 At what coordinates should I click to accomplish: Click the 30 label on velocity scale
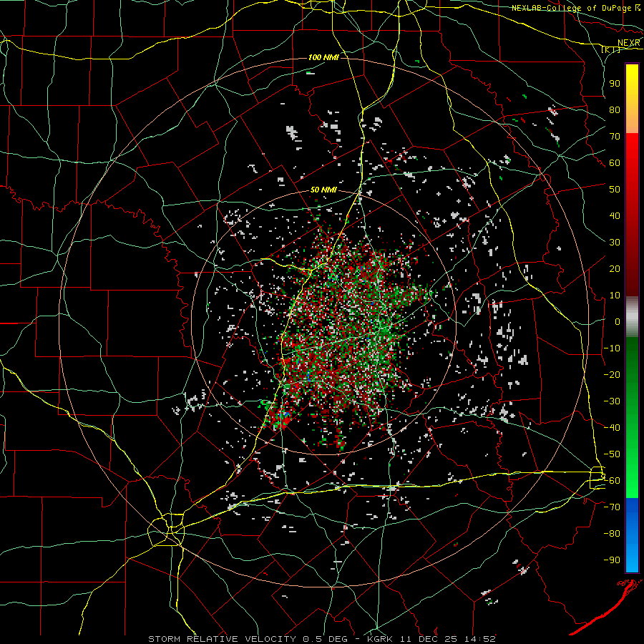coord(615,243)
